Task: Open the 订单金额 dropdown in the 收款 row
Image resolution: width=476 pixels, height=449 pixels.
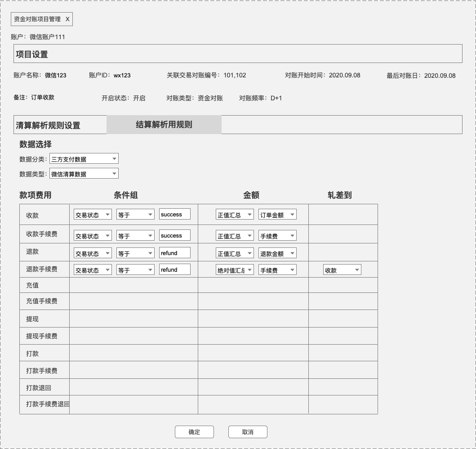Action: [x=277, y=214]
